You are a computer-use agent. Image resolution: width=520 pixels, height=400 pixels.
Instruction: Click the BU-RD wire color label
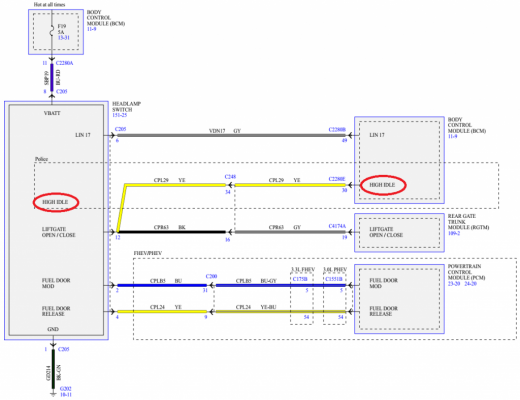pos(58,77)
